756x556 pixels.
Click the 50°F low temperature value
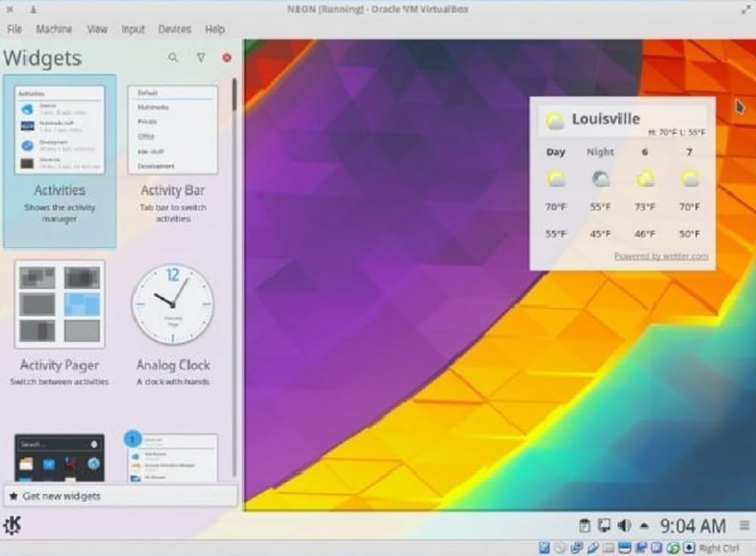689,234
